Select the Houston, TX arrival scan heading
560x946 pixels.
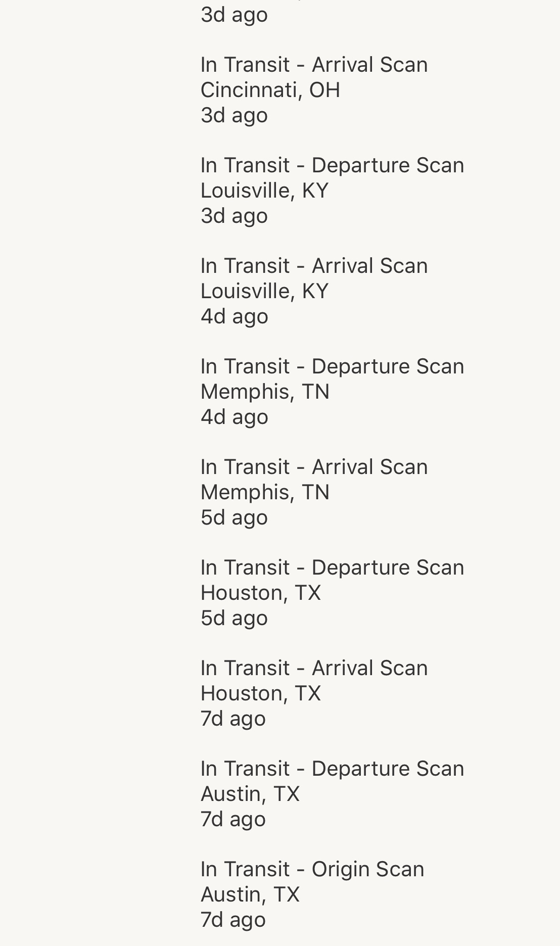[314, 668]
